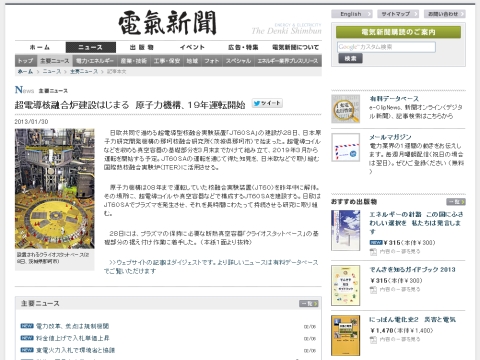Viewport: 480px width, 360px height.
Task: Click document icon under にっぽん電化史2 price
Action: (x=373, y=340)
